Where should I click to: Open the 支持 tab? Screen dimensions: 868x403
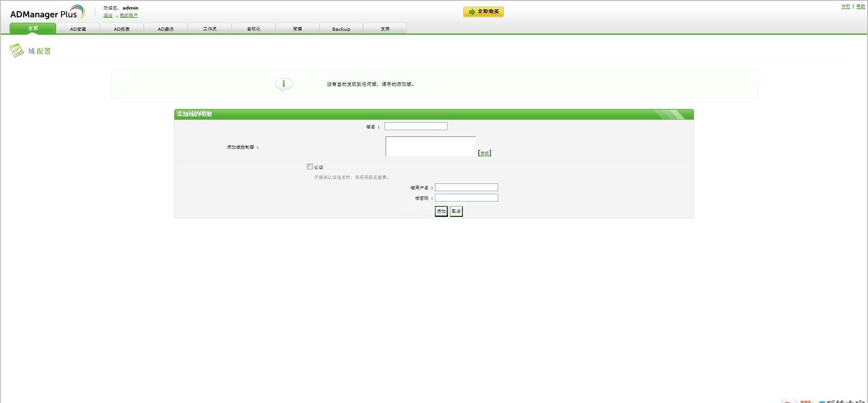click(385, 29)
